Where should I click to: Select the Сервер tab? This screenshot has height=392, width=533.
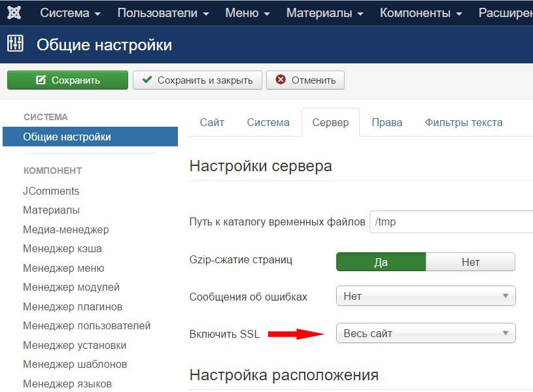[x=330, y=122]
